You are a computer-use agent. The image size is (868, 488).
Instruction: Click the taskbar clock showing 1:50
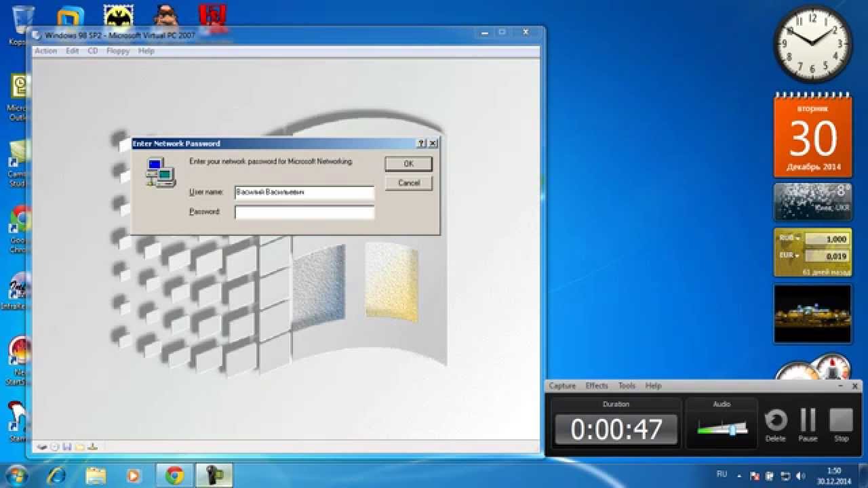(833, 476)
